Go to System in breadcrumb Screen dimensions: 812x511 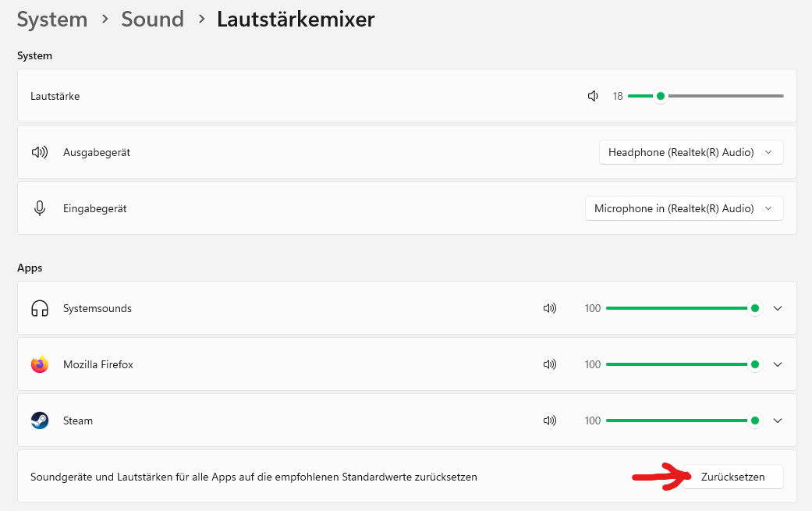click(x=52, y=20)
